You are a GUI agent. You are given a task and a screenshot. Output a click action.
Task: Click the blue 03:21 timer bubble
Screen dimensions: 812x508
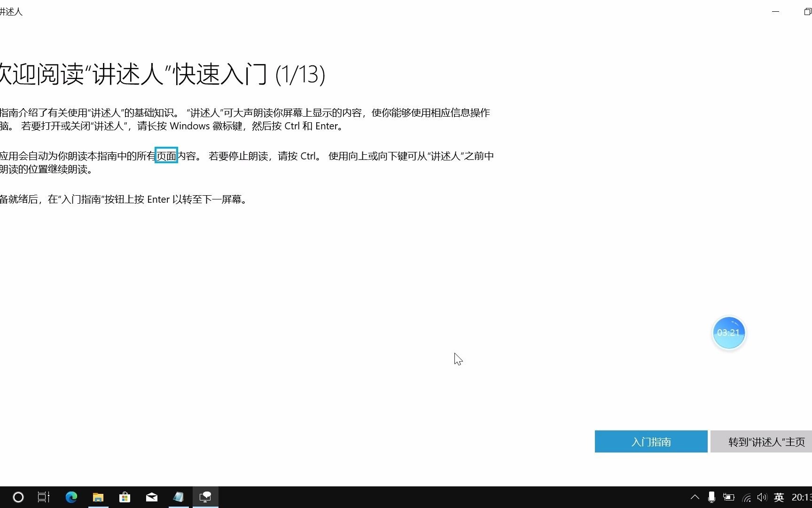729,333
